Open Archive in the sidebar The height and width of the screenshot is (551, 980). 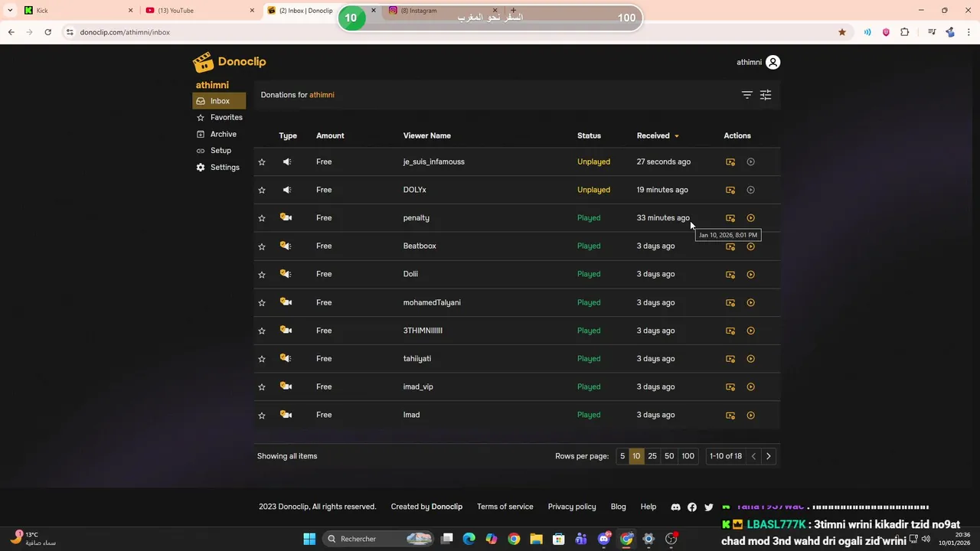(219, 134)
